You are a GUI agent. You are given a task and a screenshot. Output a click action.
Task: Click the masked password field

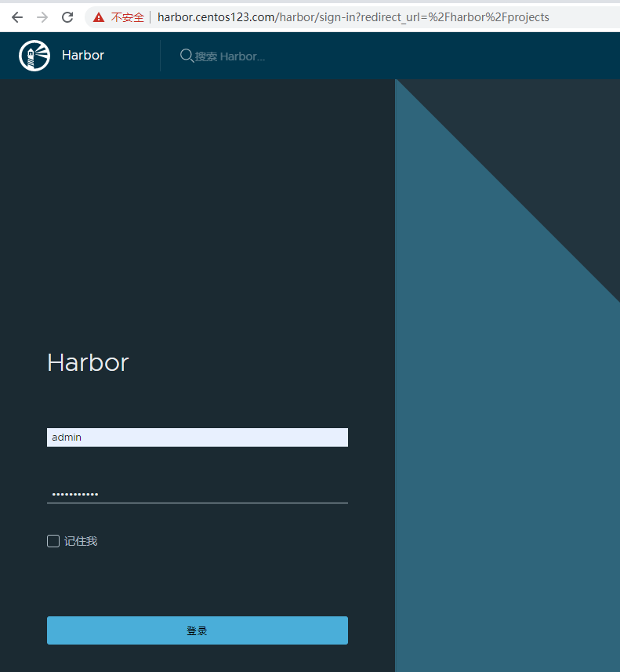click(x=197, y=494)
